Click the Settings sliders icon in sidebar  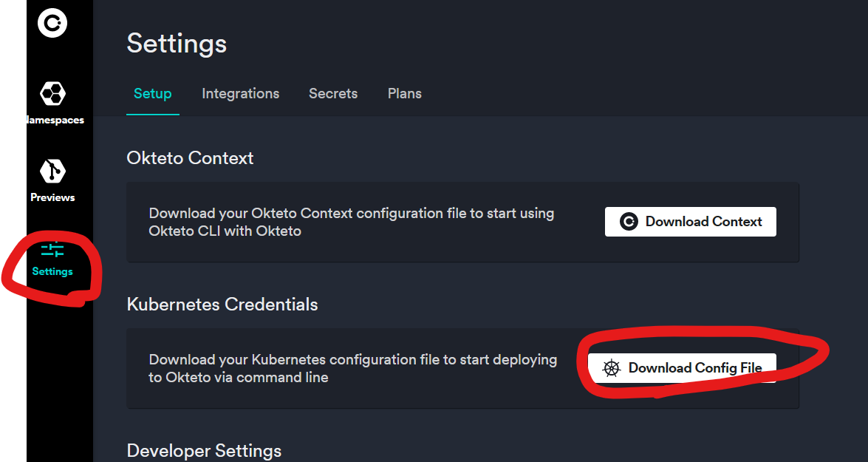click(x=52, y=249)
